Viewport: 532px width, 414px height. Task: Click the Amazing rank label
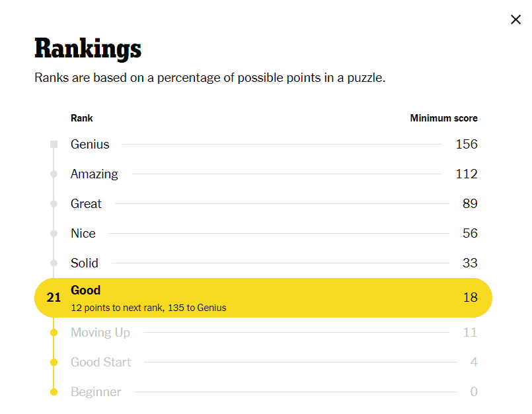[95, 174]
